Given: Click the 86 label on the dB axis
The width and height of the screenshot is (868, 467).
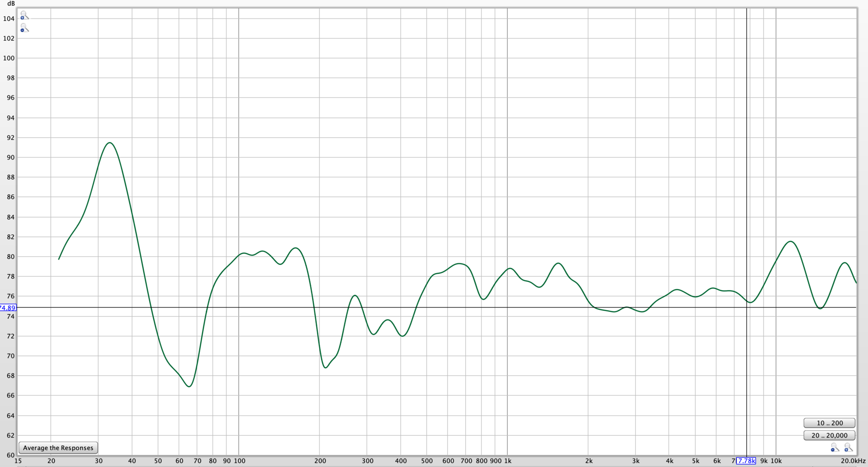Looking at the screenshot, I should [x=10, y=197].
